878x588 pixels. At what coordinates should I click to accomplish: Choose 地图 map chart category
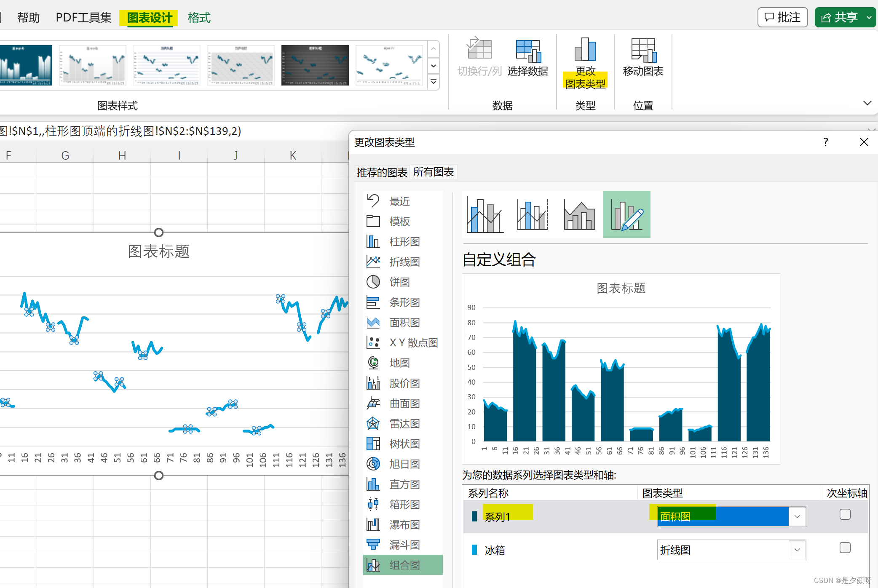click(402, 363)
